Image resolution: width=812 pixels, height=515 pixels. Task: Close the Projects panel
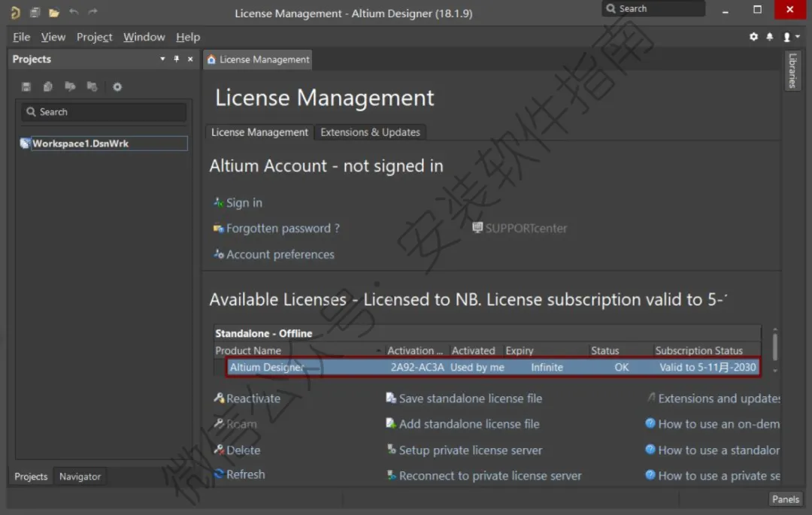tap(190, 59)
